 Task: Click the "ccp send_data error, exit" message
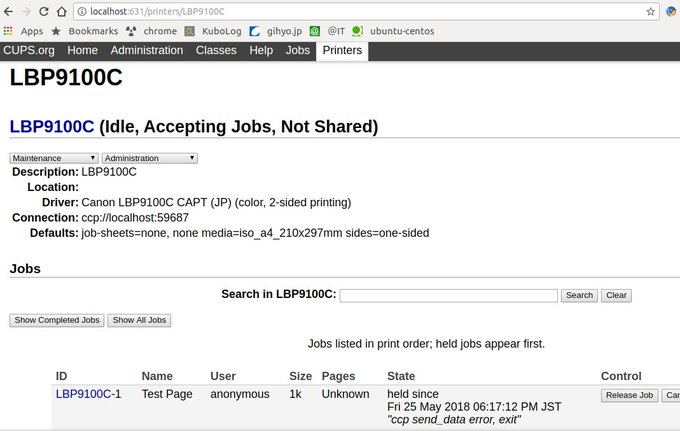(x=454, y=419)
